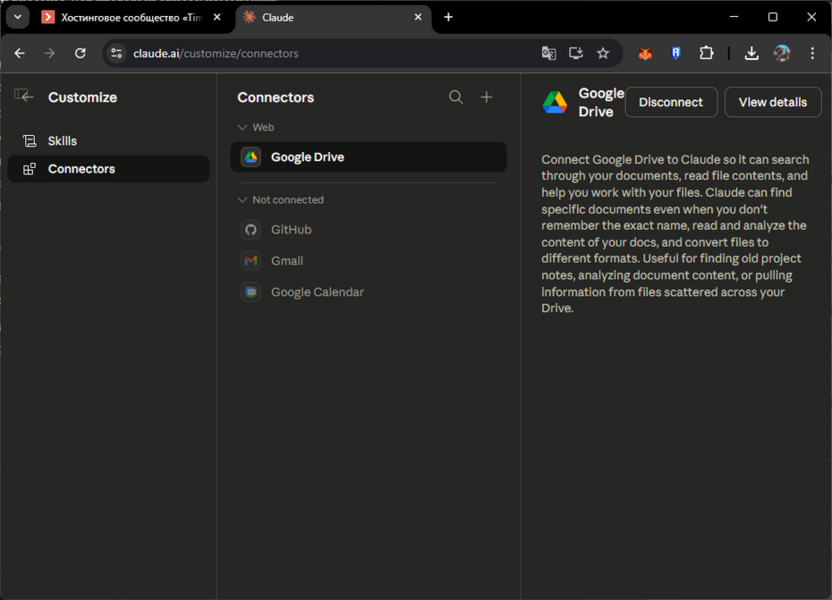Search connectors using magnifier icon
This screenshot has height=600, width=832.
point(456,97)
